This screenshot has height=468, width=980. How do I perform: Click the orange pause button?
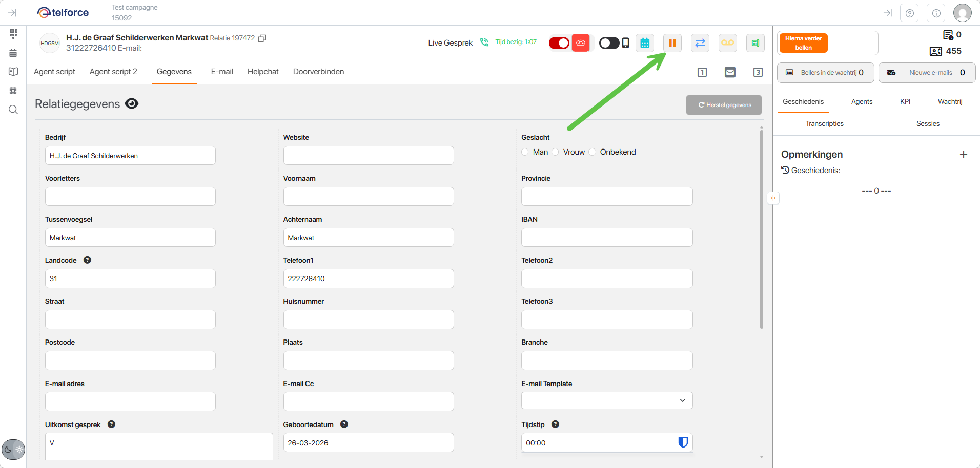point(672,43)
